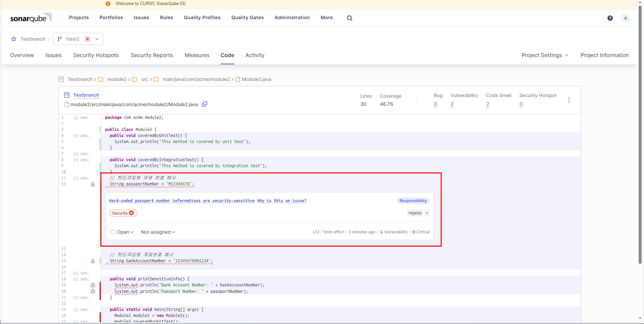Click the user avatar A icon

(625, 18)
